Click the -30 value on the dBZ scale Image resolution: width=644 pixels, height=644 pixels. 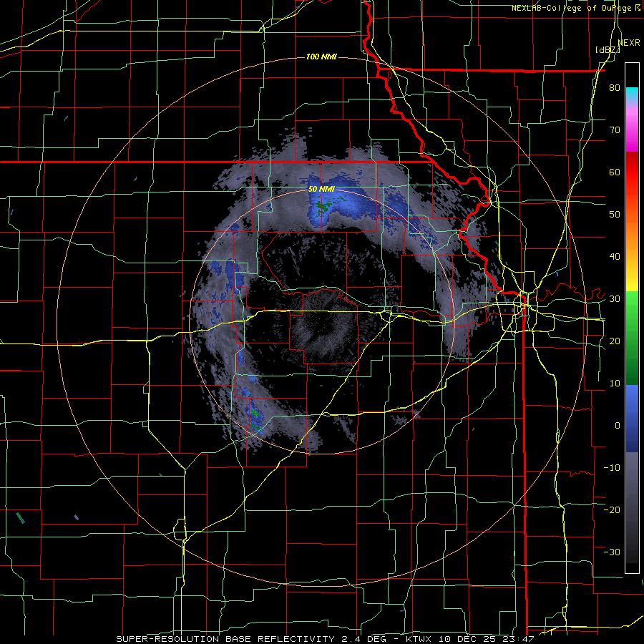point(612,552)
